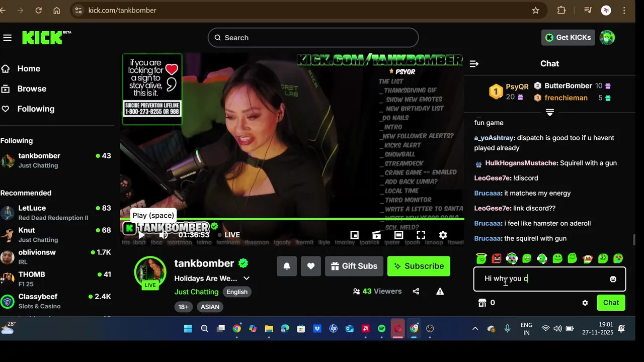The height and width of the screenshot is (362, 644).
Task: Select the ASIAN tag
Action: [210, 307]
